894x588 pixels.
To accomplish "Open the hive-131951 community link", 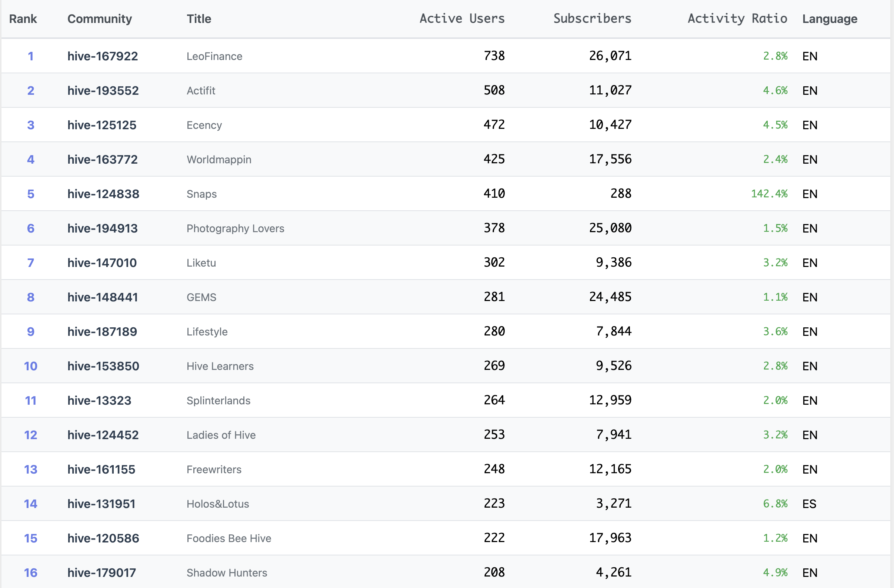I will tap(101, 504).
